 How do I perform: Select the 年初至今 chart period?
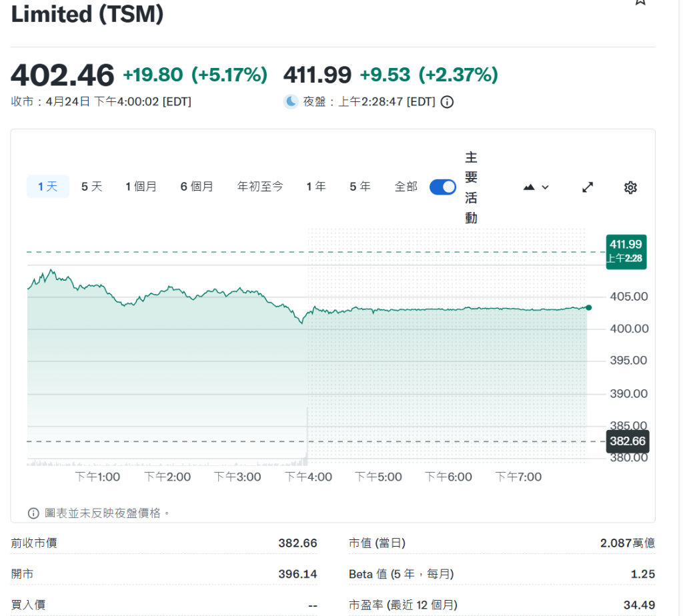coord(260,187)
